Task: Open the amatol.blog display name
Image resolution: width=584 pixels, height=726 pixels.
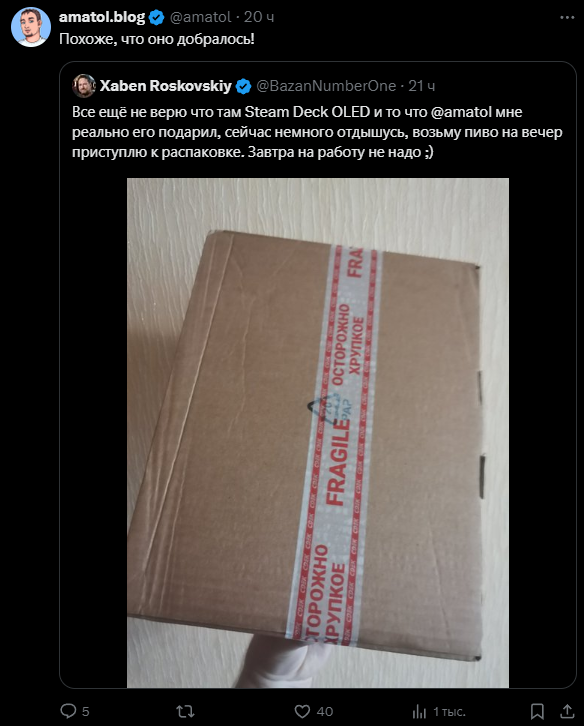Action: (102, 17)
